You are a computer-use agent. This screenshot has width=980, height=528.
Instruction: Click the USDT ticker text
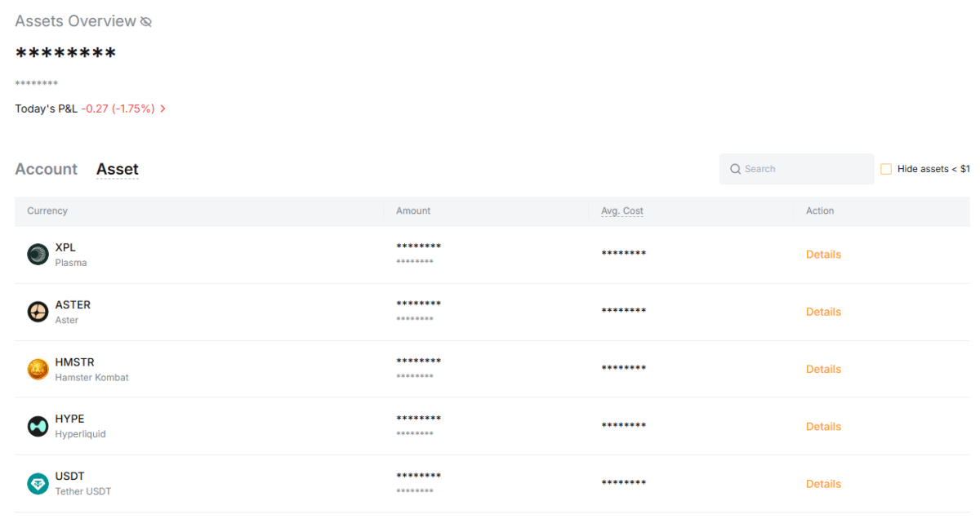coord(69,476)
